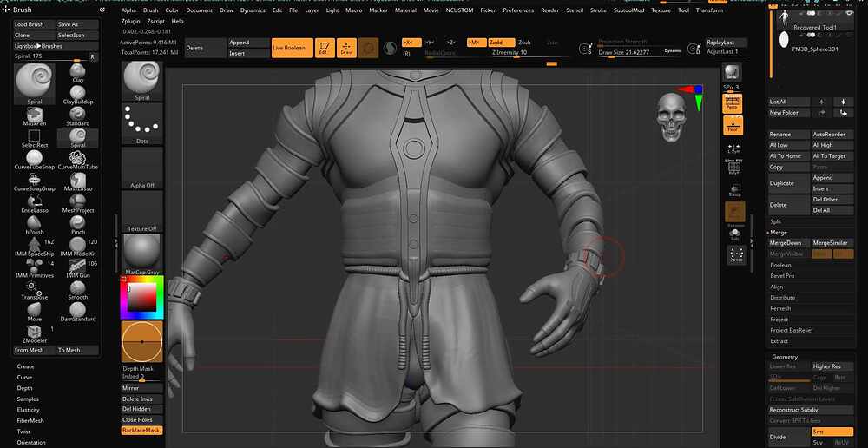Expand the Remesh section
868x448 pixels.
pyautogui.click(x=780, y=308)
